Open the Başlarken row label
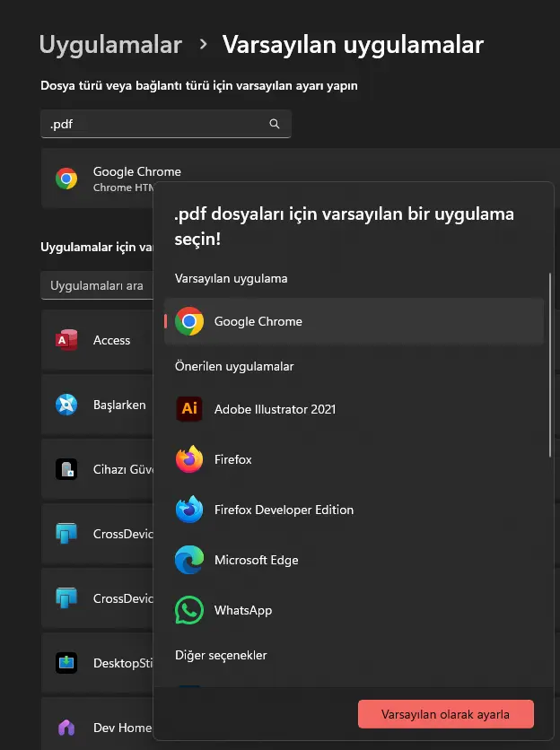Screen dimensions: 560x750 (x=119, y=406)
